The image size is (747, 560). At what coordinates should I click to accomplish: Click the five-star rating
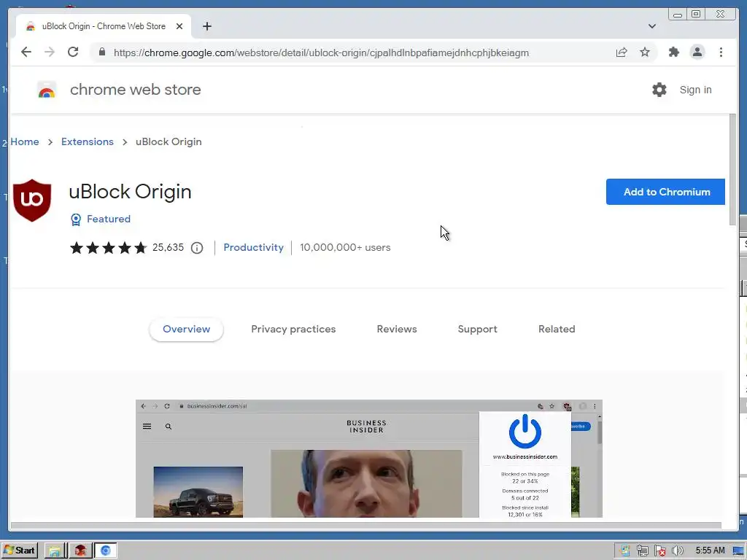pos(108,248)
